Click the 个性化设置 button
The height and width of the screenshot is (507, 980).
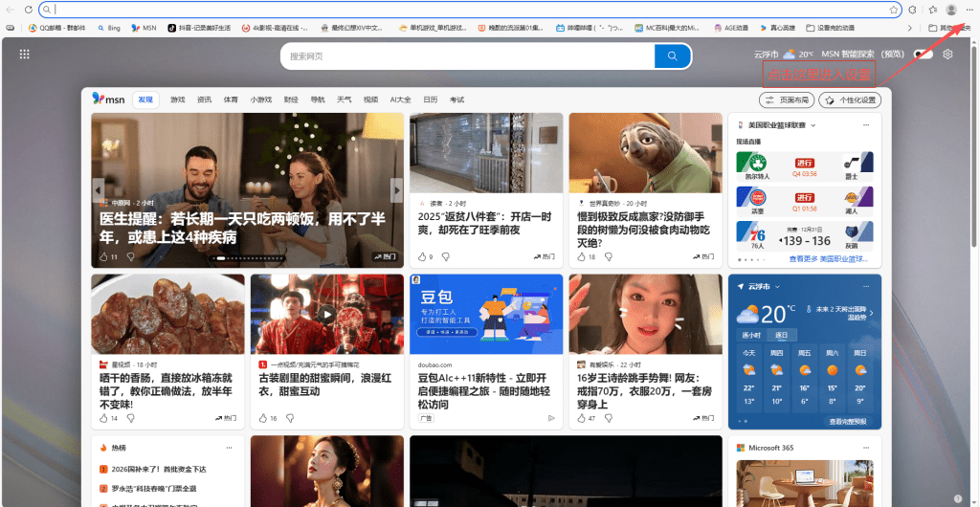pyautogui.click(x=851, y=99)
